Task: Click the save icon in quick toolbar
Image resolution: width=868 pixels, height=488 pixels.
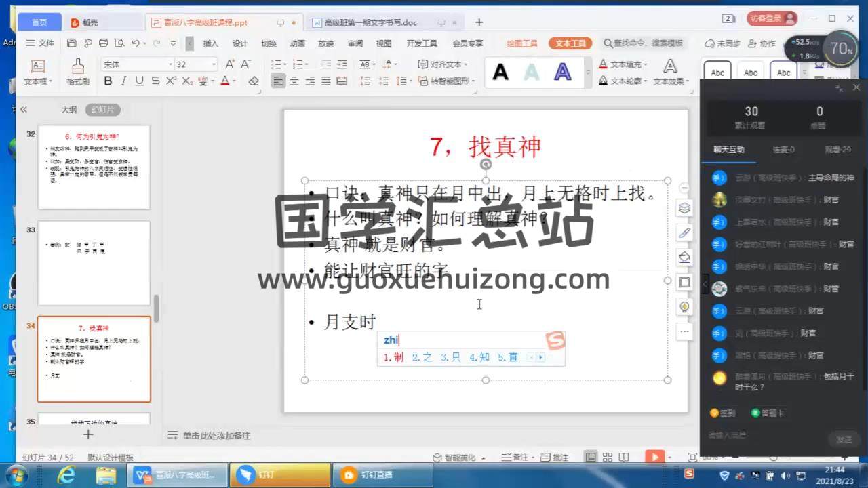Action: [72, 43]
